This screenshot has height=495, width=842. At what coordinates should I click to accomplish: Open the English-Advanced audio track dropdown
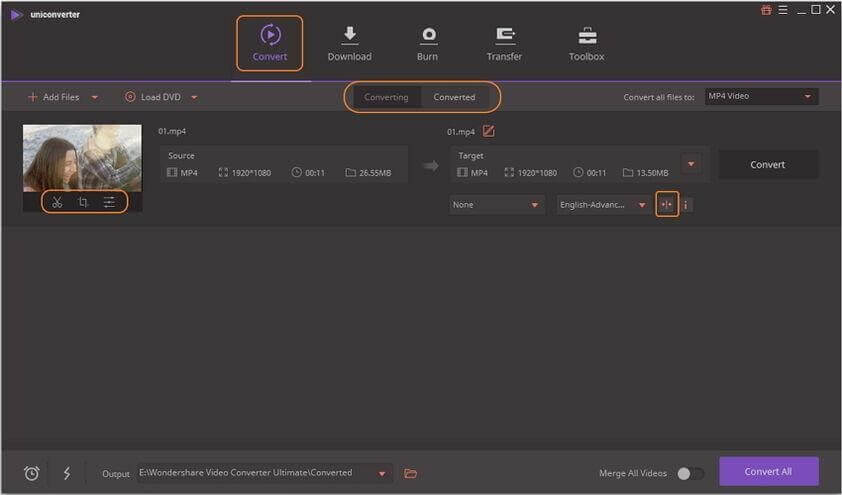603,205
